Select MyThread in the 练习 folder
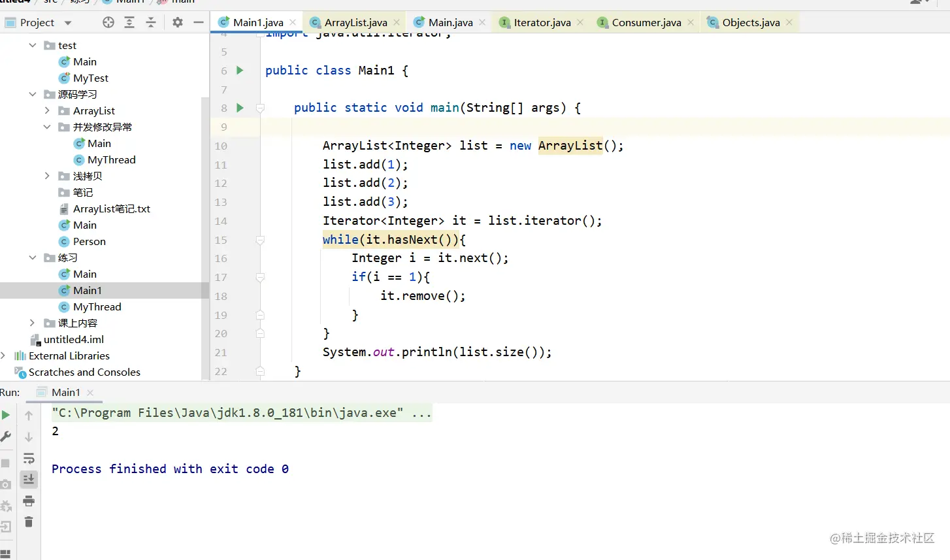 tap(90, 306)
